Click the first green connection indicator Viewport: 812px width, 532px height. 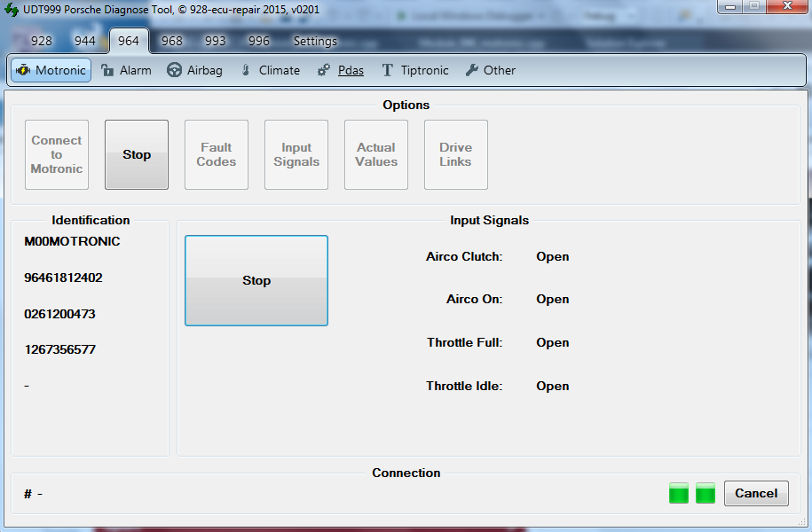679,493
